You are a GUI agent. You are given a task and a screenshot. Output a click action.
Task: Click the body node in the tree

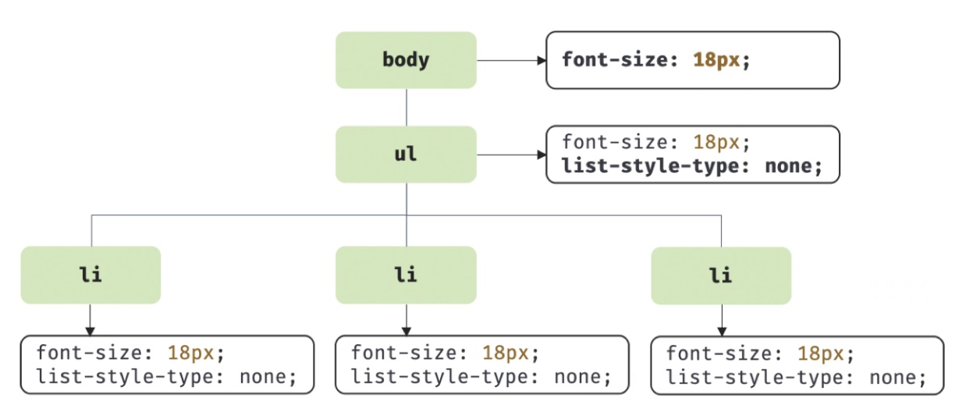406,60
